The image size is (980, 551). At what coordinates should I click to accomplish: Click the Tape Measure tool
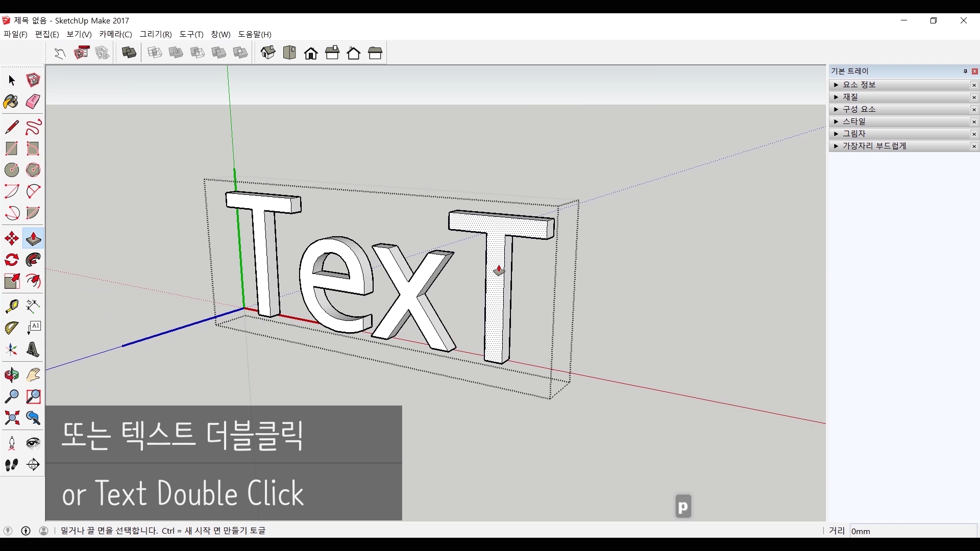pos(12,306)
